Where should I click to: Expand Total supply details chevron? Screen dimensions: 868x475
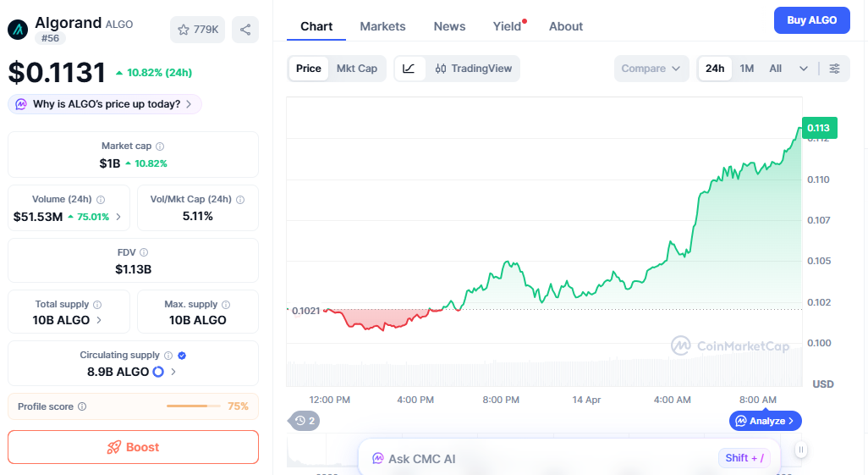99,320
